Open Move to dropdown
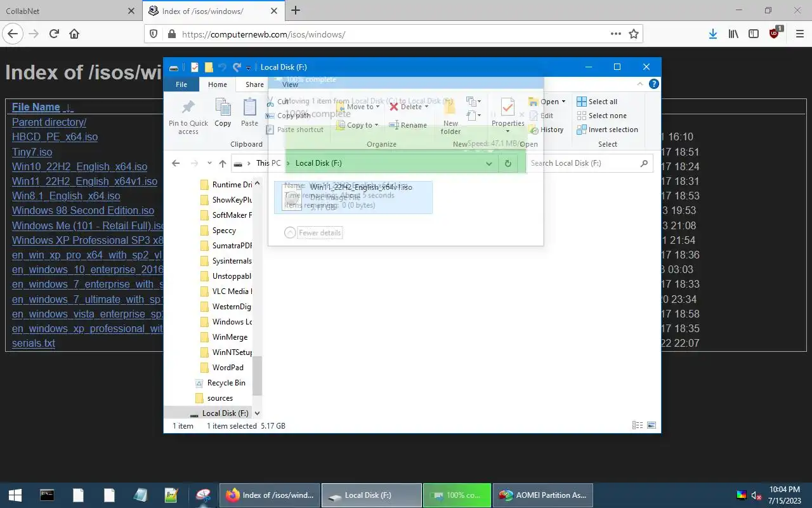 358,107
